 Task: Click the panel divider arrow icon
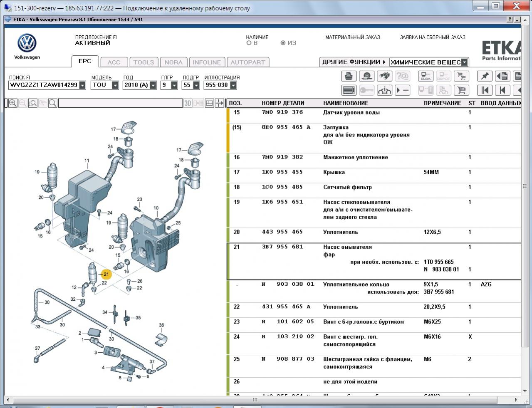click(x=219, y=103)
